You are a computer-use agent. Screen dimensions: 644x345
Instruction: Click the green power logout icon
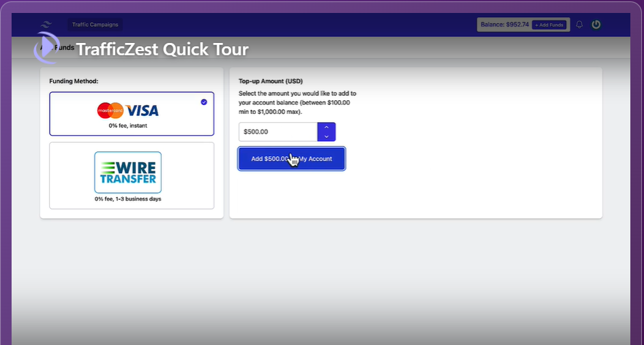pyautogui.click(x=596, y=25)
